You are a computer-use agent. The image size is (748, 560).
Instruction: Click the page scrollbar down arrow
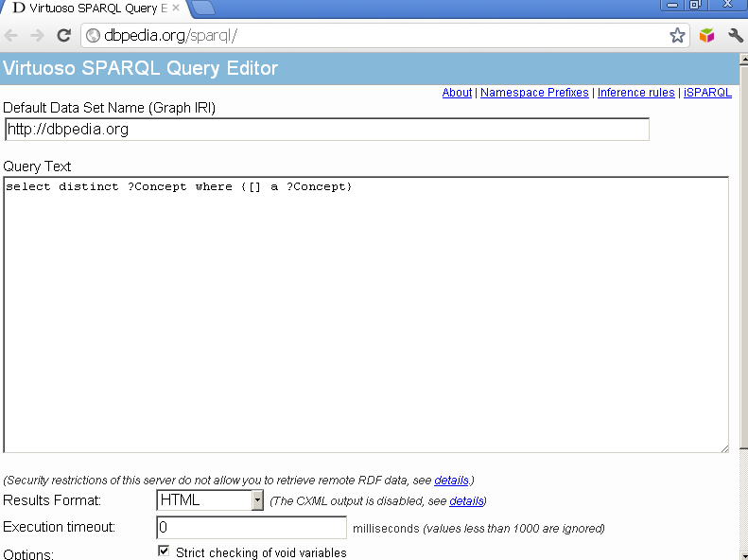740,552
